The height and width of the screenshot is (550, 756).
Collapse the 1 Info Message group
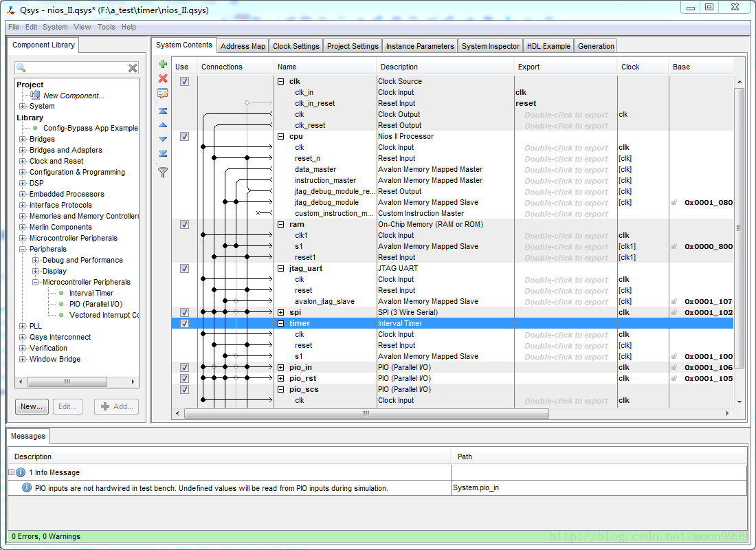[12, 472]
